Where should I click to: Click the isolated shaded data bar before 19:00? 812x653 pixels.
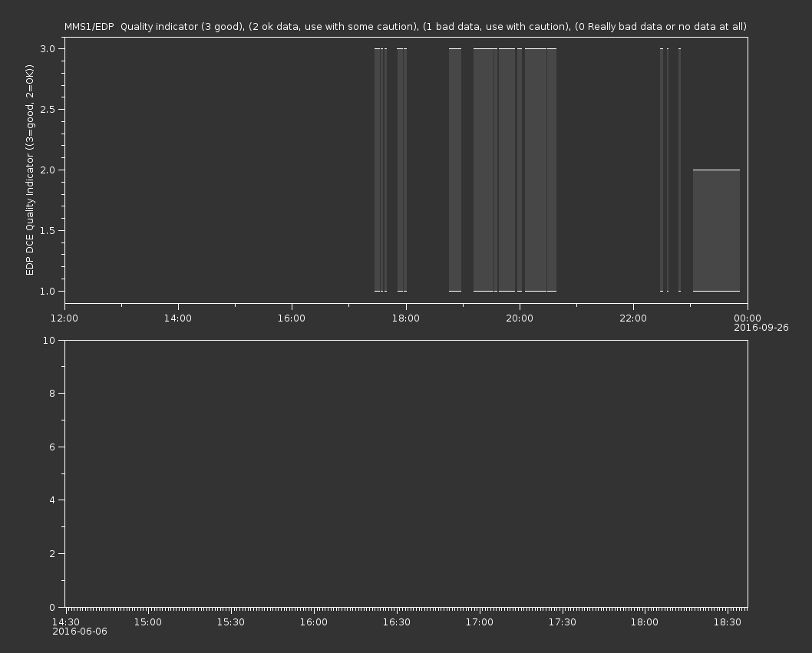[x=454, y=170]
